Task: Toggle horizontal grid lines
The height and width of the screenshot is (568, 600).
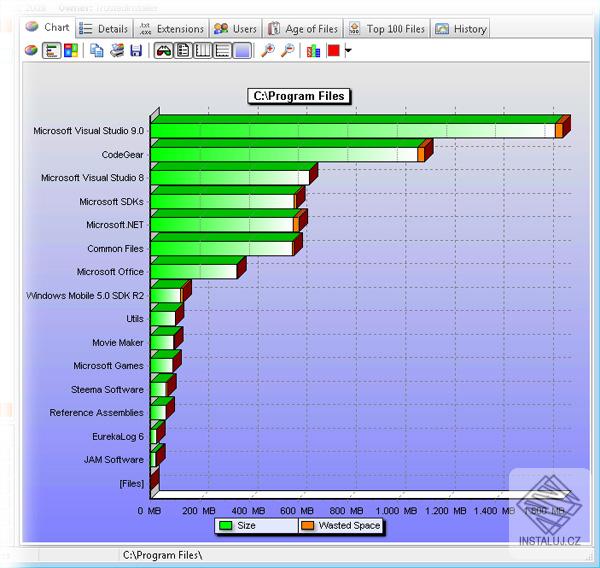Action: pyautogui.click(x=222, y=50)
